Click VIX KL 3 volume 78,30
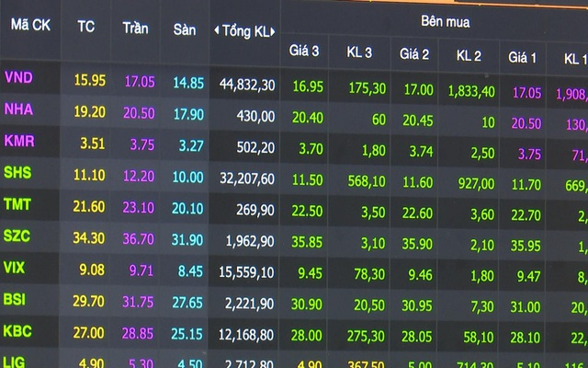 tap(369, 274)
